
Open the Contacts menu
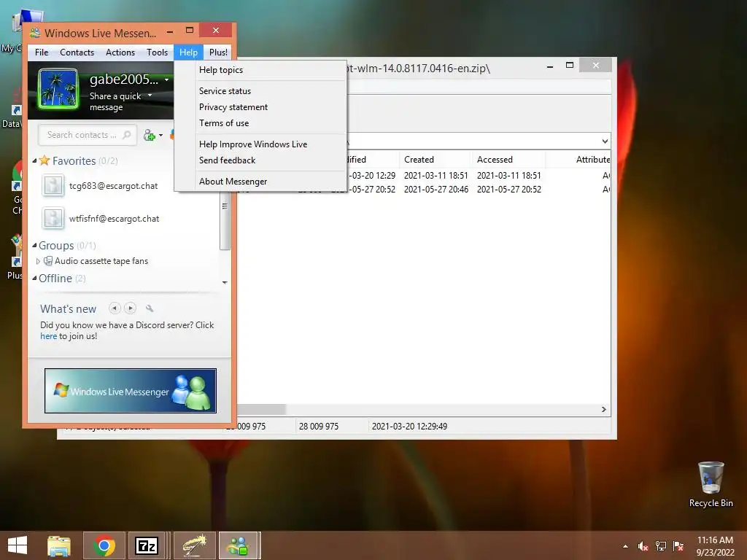77,52
